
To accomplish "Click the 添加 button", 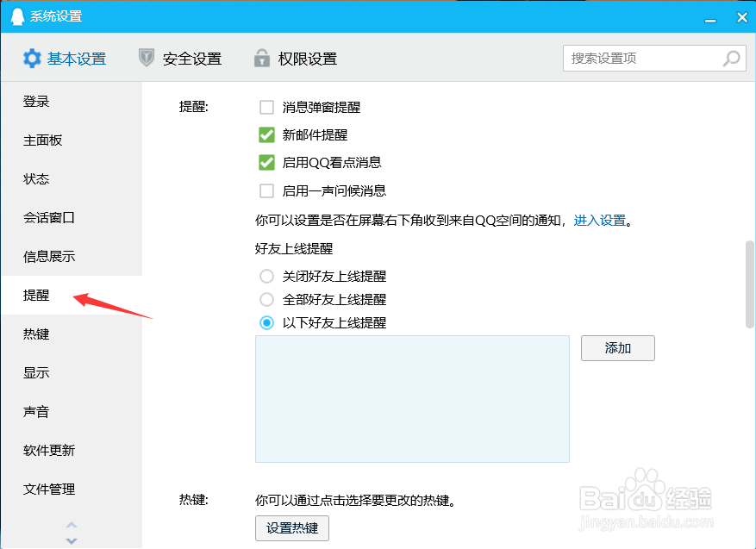I will (617, 348).
